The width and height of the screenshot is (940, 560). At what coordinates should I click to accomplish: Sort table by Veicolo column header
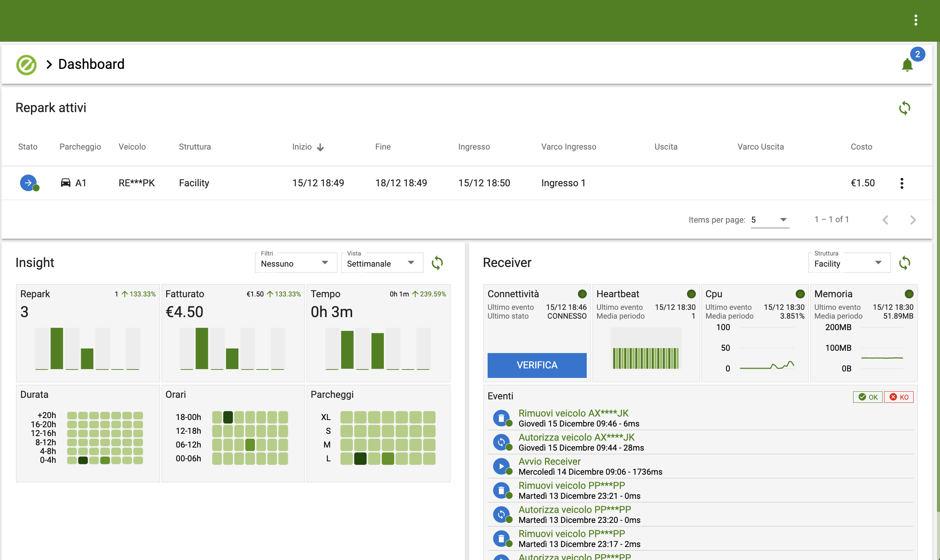coord(132,147)
